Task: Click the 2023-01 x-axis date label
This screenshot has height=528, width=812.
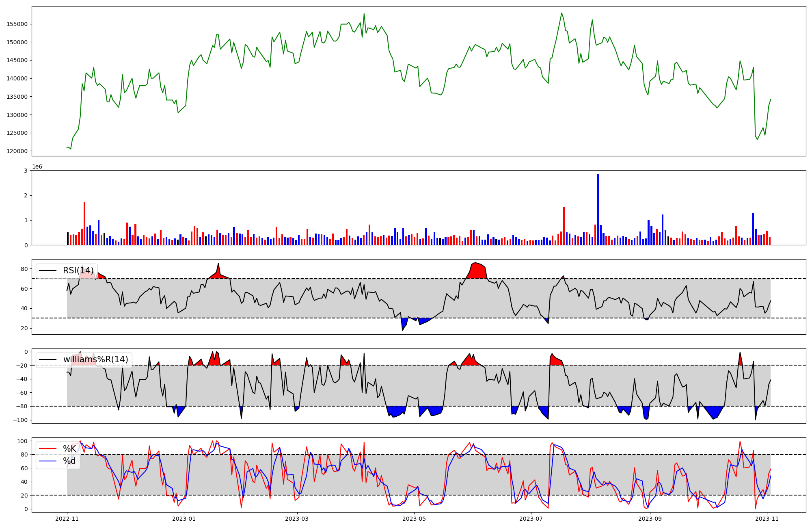Action: coord(184,519)
